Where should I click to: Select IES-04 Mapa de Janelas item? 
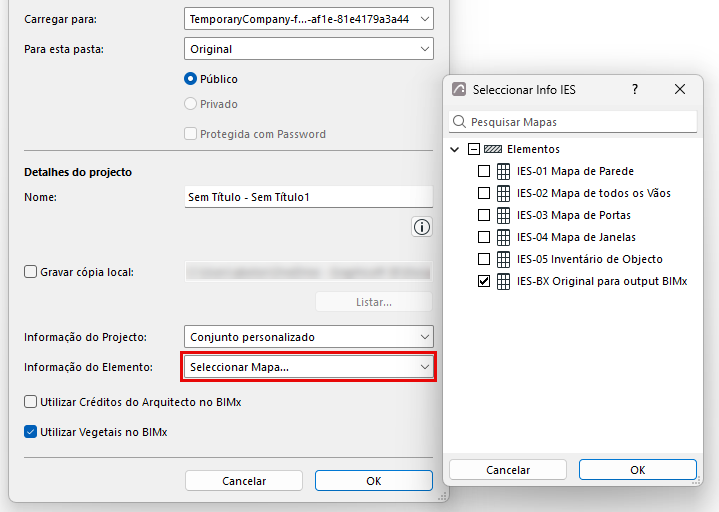point(576,237)
